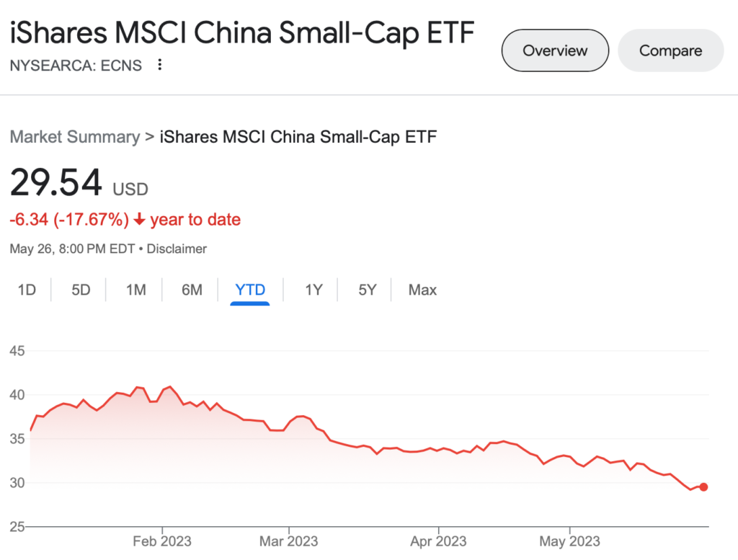
Task: Click the Compare button
Action: tap(670, 50)
